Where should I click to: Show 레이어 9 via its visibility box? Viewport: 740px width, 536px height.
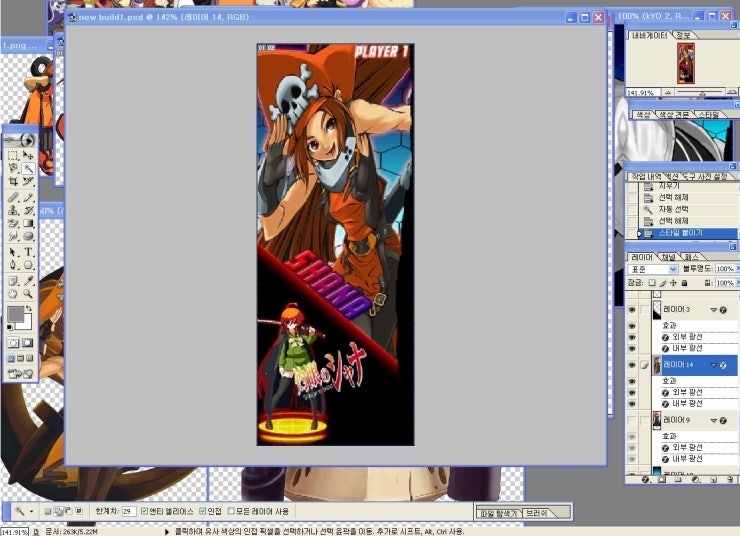pyautogui.click(x=632, y=420)
